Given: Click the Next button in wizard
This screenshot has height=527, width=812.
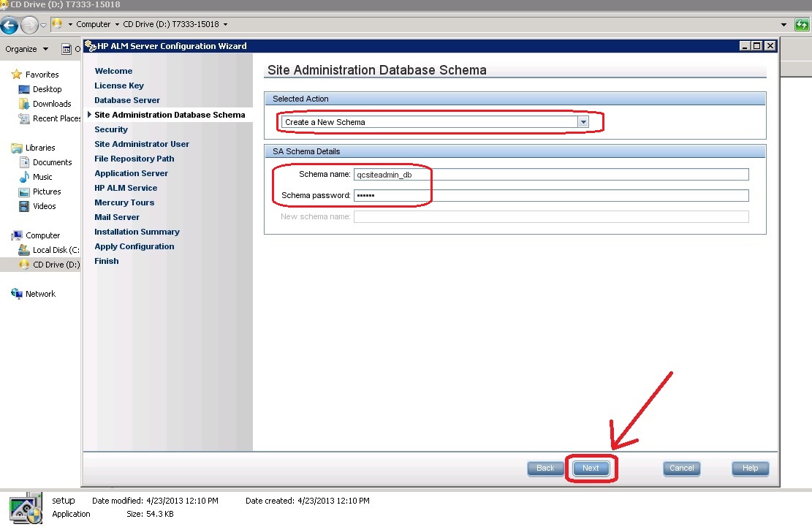Looking at the screenshot, I should [591, 468].
